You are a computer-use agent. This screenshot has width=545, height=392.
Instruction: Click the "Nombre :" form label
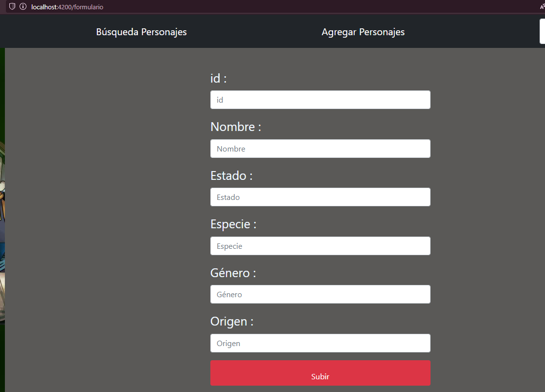point(236,127)
